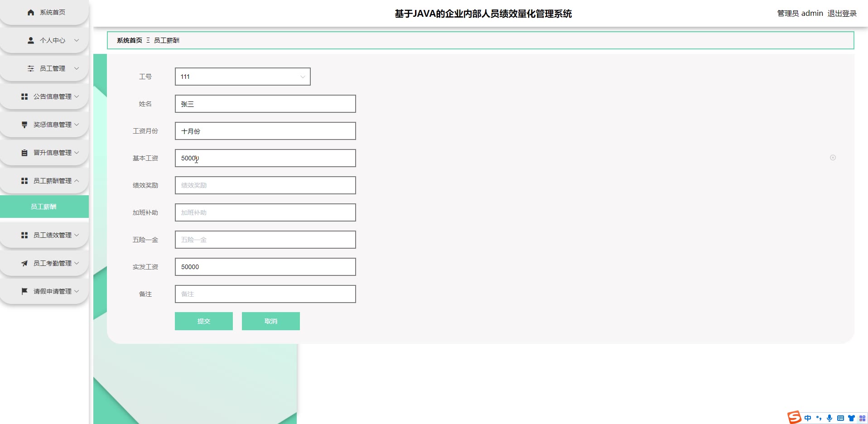Click the clipboard icon for 晋升信息管理
This screenshot has width=868, height=424.
coord(24,153)
